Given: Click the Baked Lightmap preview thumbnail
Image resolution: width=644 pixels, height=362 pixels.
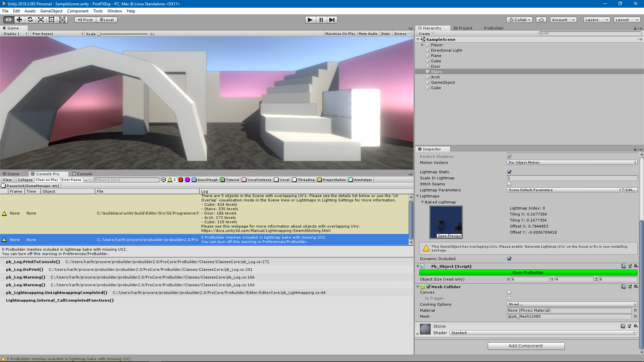Looking at the screenshot, I should (x=446, y=220).
